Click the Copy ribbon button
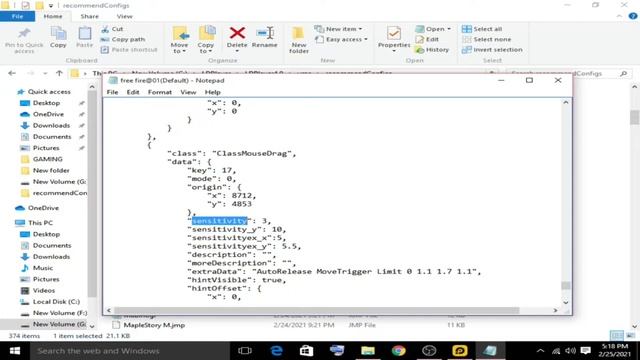 coord(58,38)
